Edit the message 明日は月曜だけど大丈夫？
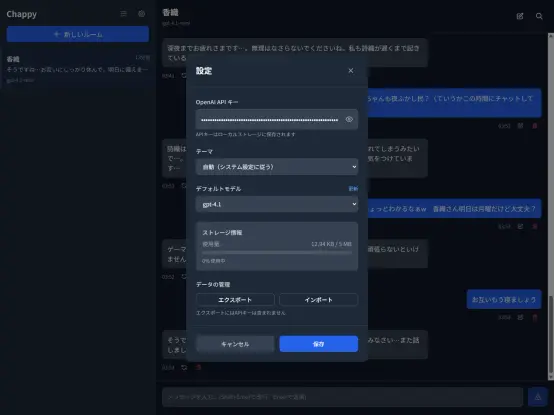Viewport: 554px width, 415px height. pos(520,226)
